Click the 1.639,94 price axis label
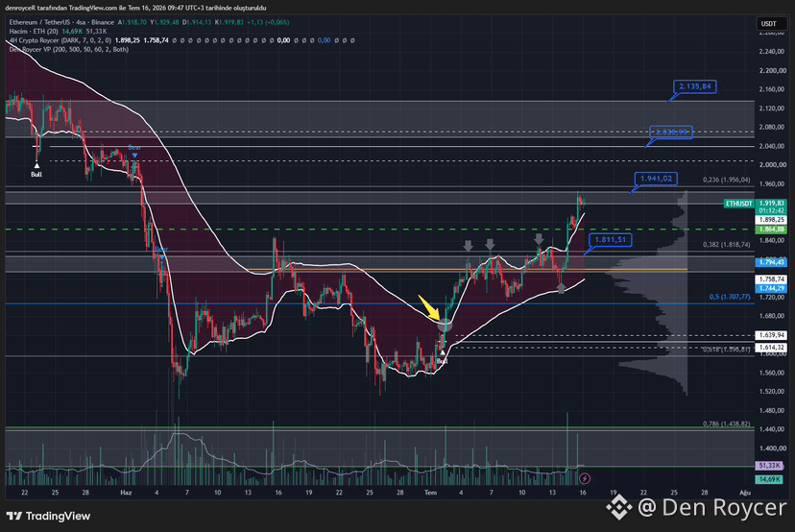Image resolution: width=795 pixels, height=532 pixels. (x=771, y=335)
